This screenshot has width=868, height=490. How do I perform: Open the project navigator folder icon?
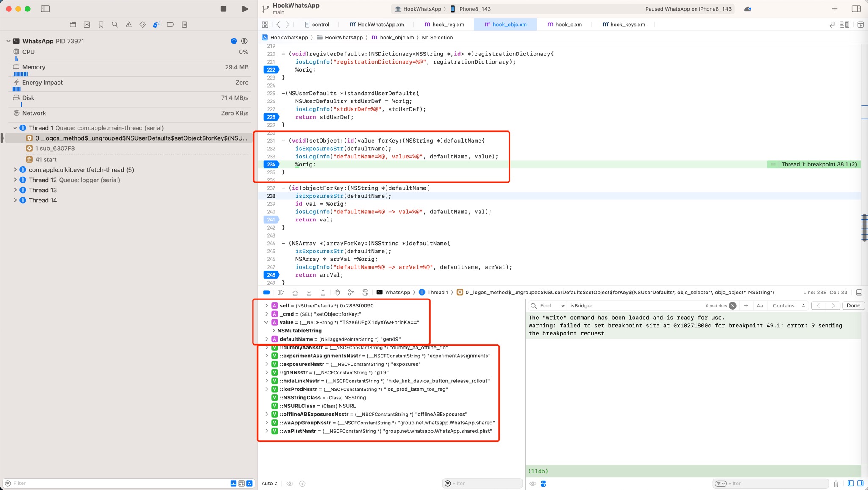click(x=73, y=25)
